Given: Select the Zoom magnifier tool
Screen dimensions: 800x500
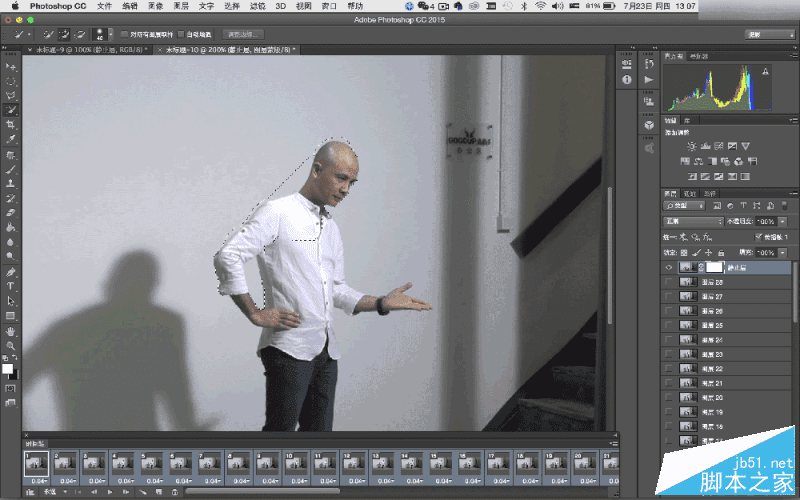Looking at the screenshot, I should click(x=10, y=345).
